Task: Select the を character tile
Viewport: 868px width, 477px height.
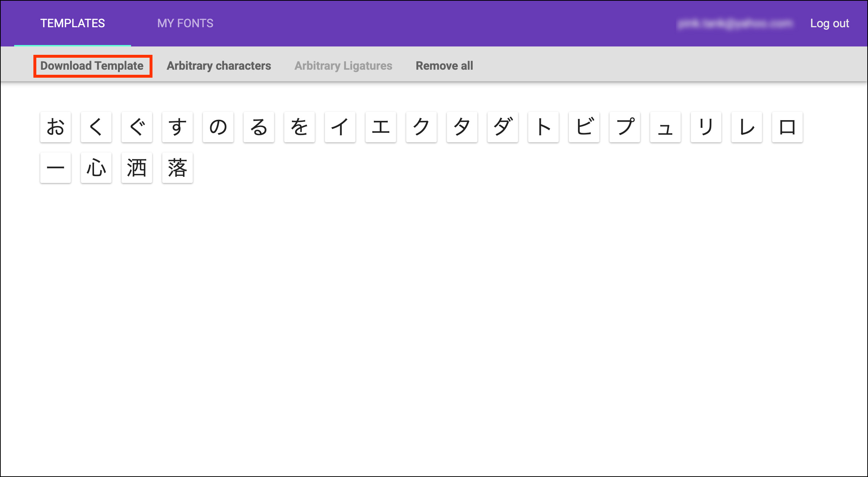Action: point(299,127)
